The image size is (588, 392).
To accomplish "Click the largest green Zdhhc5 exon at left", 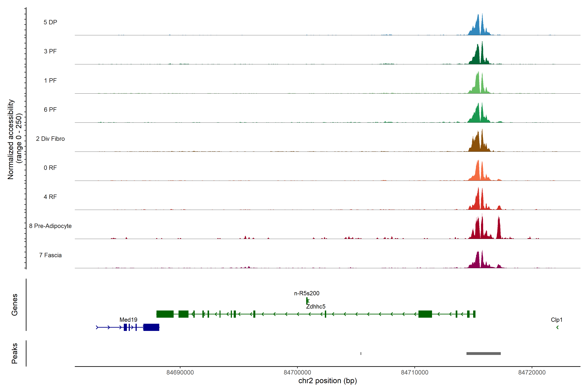I will 165,314.
